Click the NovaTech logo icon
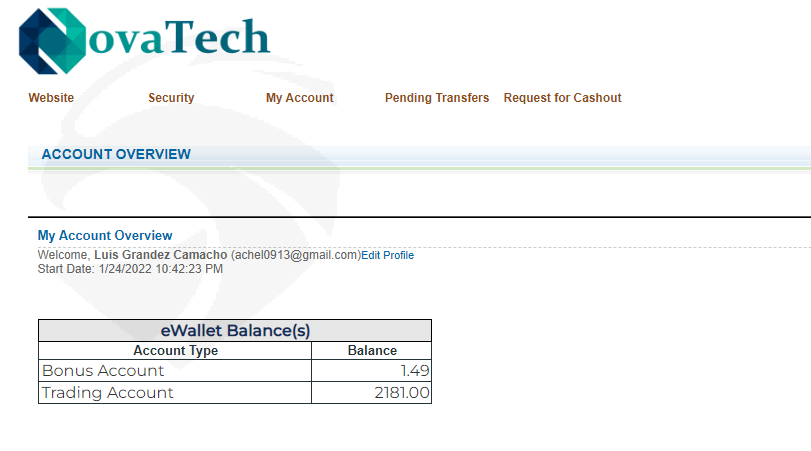811x451 pixels. pyautogui.click(x=52, y=41)
